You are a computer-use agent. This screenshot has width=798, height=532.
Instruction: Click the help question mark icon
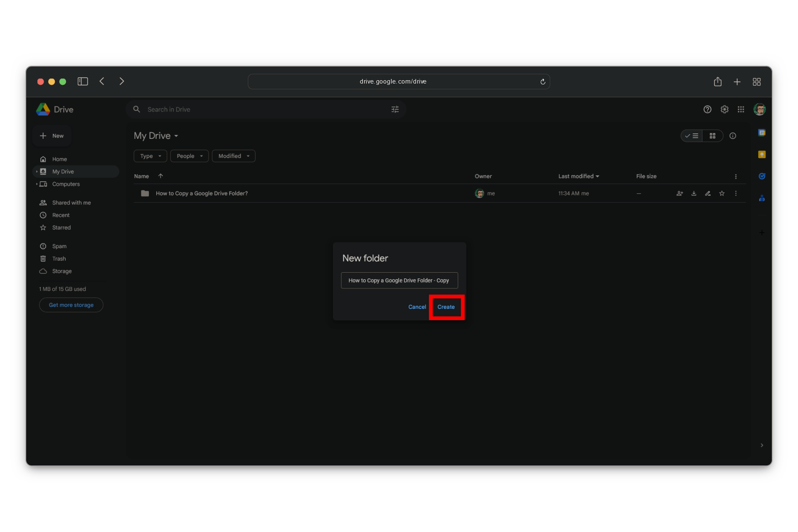pyautogui.click(x=707, y=109)
